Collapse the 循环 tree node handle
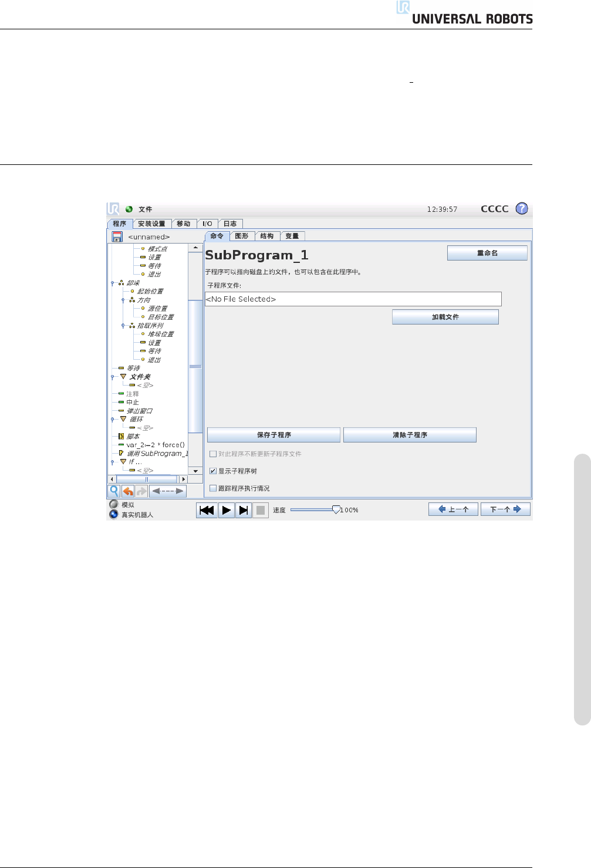Screen dimensions: 591x868 tap(112, 420)
